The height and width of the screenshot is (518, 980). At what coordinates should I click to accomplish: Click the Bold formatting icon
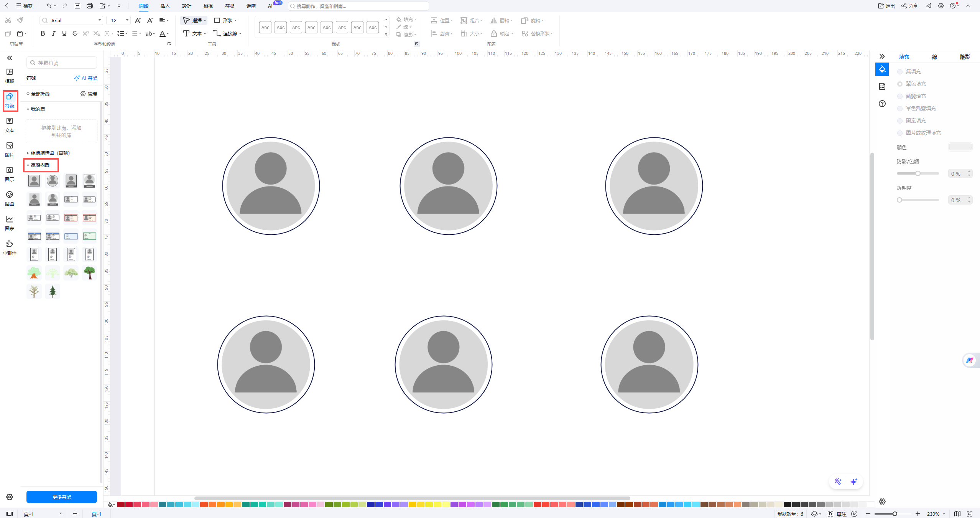click(43, 33)
